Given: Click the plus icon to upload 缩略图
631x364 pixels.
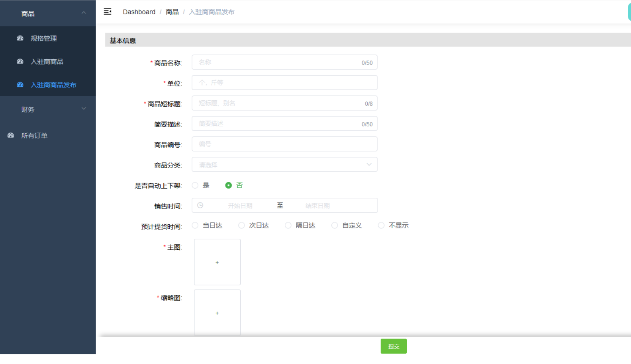Looking at the screenshot, I should pyautogui.click(x=217, y=313).
